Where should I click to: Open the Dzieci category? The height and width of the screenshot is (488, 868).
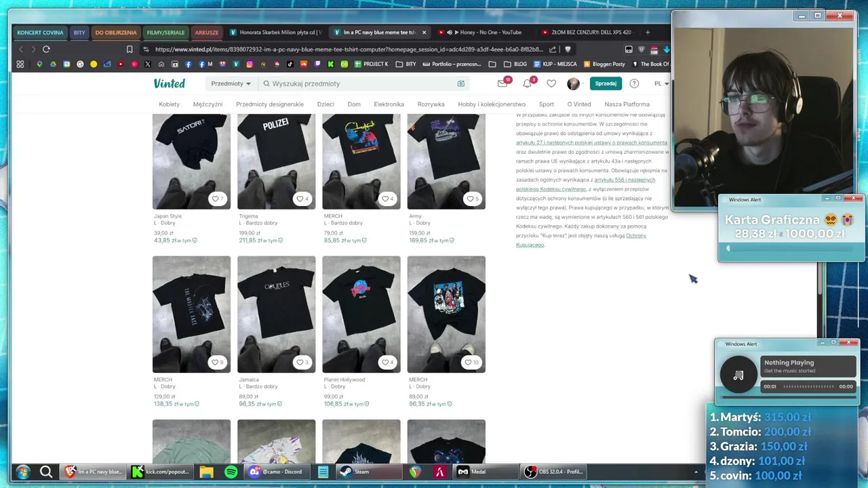tap(325, 104)
